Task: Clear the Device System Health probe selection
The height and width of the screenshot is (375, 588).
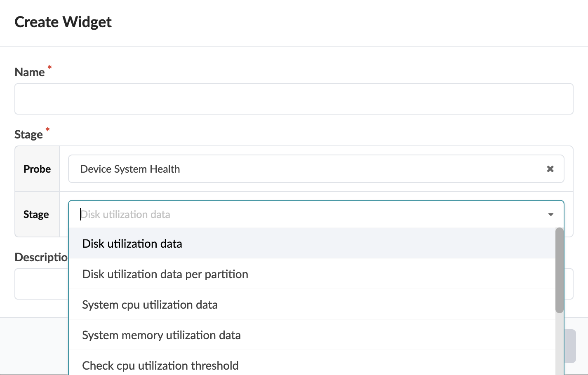Action: 550,169
